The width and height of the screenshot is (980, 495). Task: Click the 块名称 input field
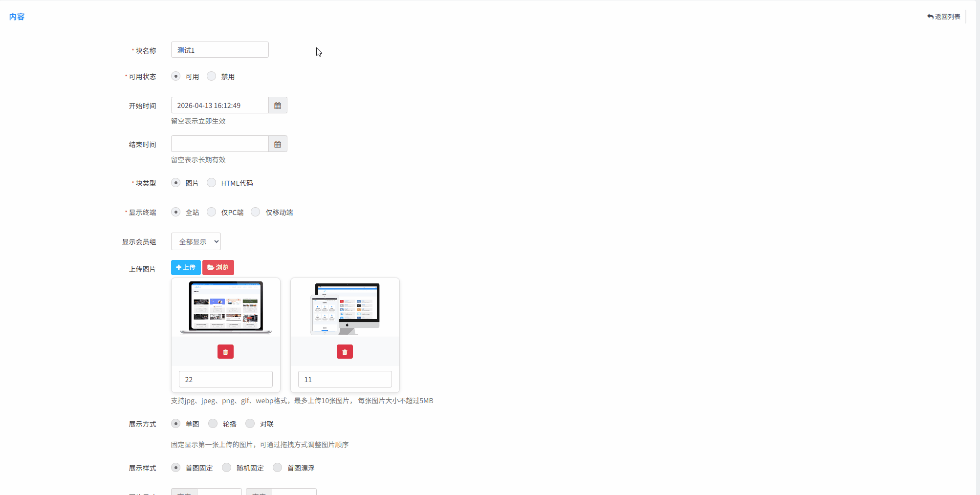220,50
